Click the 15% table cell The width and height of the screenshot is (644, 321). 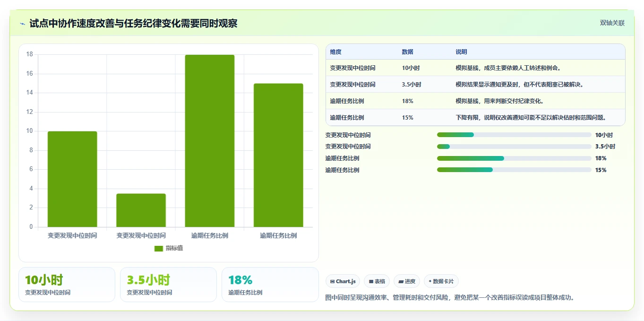coord(408,118)
